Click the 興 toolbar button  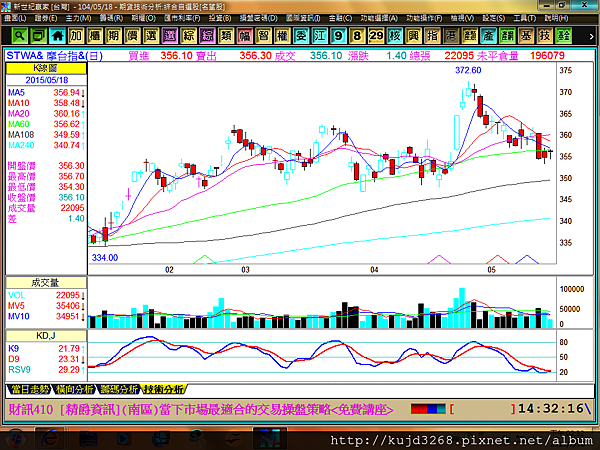pyautogui.click(x=413, y=36)
